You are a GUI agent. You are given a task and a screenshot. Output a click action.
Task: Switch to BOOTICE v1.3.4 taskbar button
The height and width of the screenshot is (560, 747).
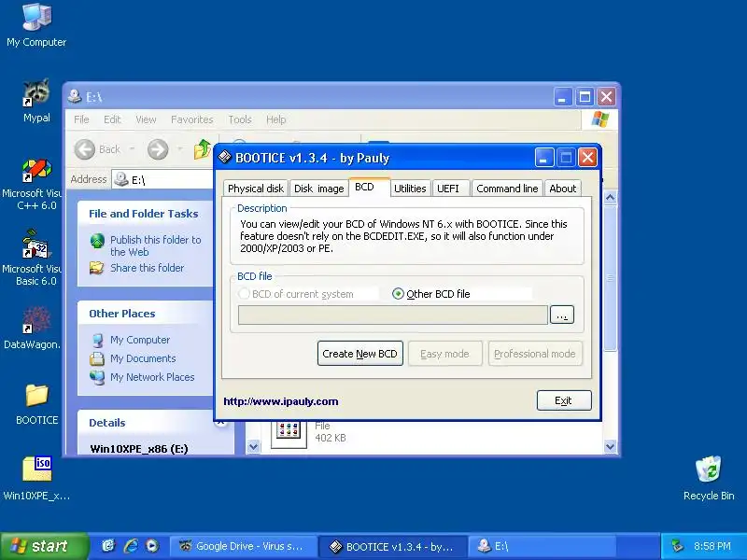click(x=392, y=546)
